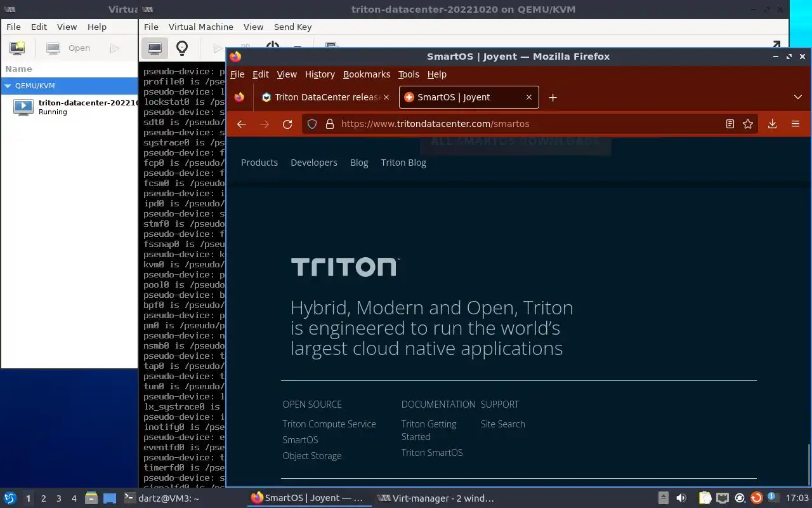This screenshot has height=508, width=812.
Task: Open the Virtual Machine menu in VM window
Action: 200,27
